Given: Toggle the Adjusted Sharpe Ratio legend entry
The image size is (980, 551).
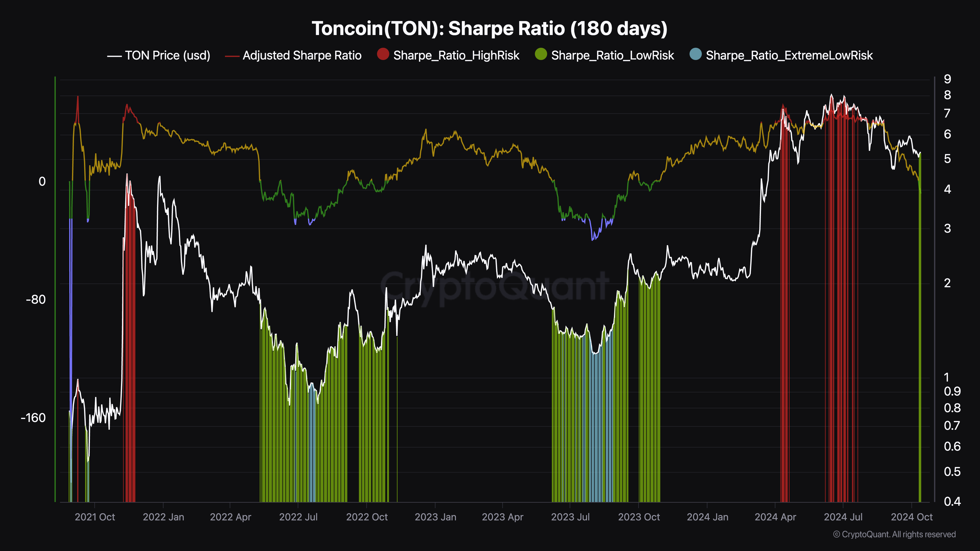Looking at the screenshot, I should (x=293, y=56).
